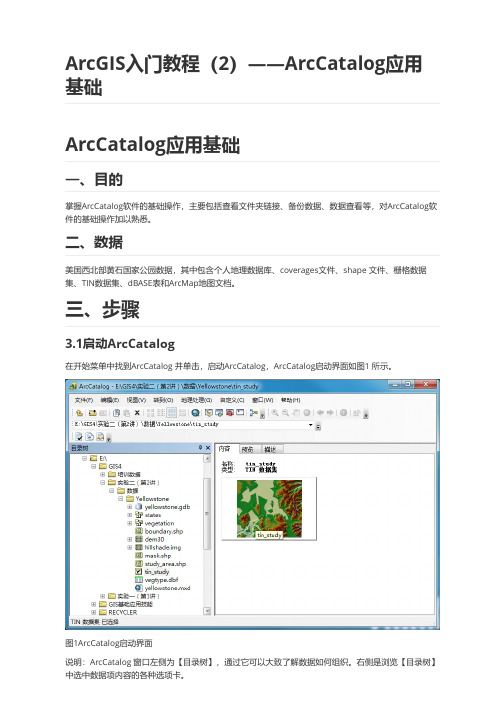504x713 pixels.
Task: Collapse the GIS4 folder node
Action: (94, 467)
